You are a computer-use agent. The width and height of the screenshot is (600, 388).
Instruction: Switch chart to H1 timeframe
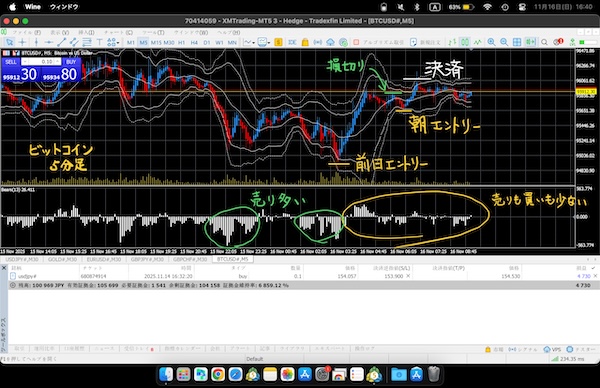pos(181,42)
